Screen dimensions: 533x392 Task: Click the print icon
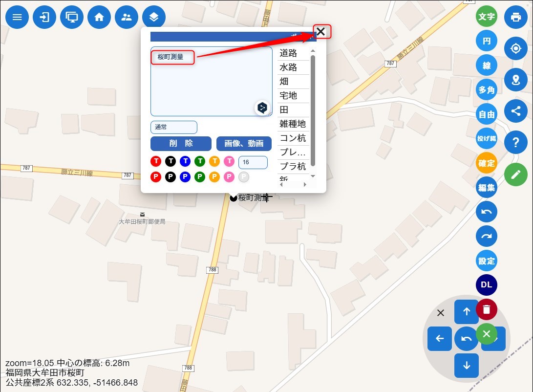(515, 18)
